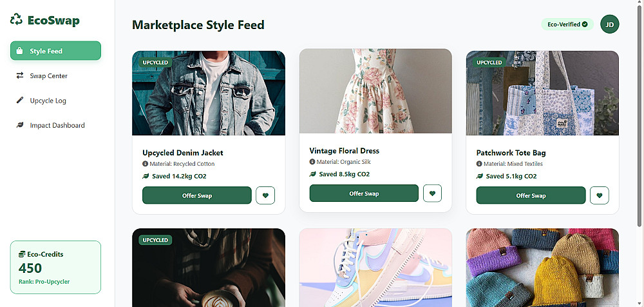
Task: Open the Upcycle Log section
Action: tap(48, 101)
